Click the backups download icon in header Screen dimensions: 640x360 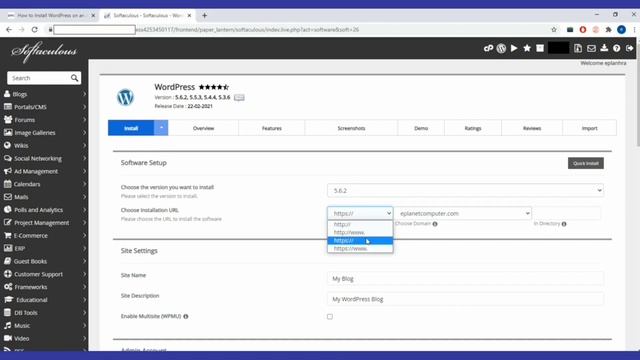point(604,48)
